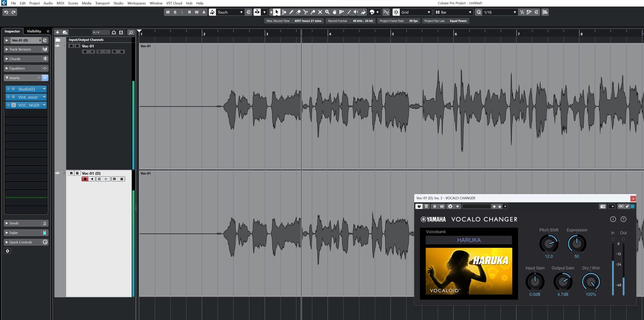Select the Glue tool
Image resolution: width=644 pixels, height=320 pixels.
tap(313, 12)
